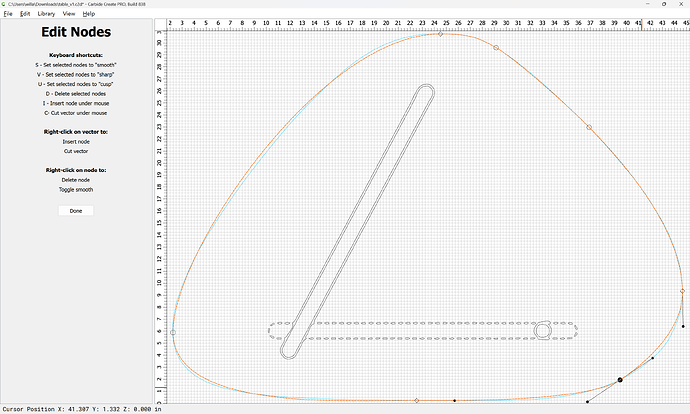Viewport: 690px width, 414px height.
Task: Click the Done button to finish editing nodes
Action: 76,211
